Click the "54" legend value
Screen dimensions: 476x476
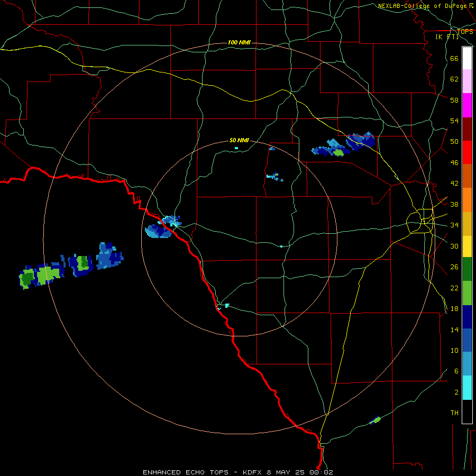click(x=454, y=121)
